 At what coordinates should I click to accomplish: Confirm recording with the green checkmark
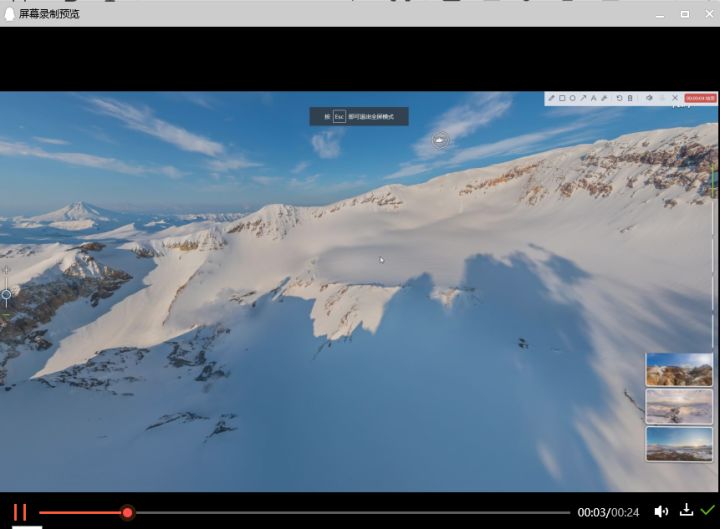click(x=708, y=510)
